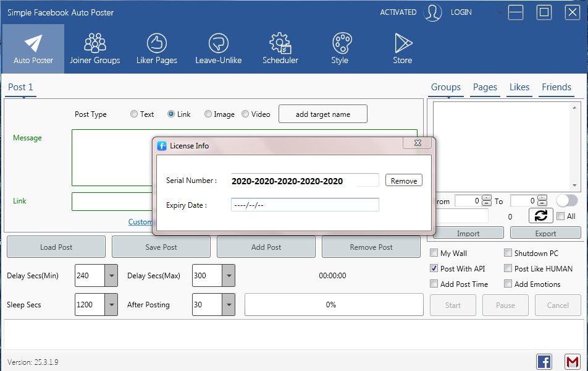Viewport: 588px width, 371px height.
Task: Click Remove next to the serial number
Action: tap(404, 180)
